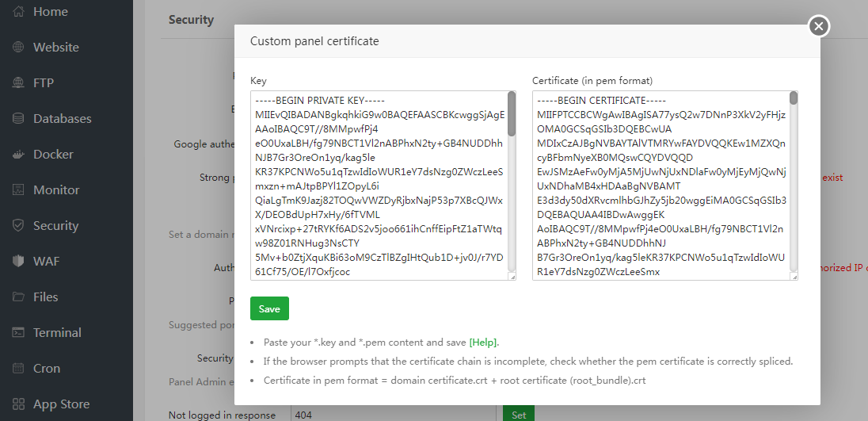Screen dimensions: 868x421
Task: Open the Databases icon
Action: (19, 119)
